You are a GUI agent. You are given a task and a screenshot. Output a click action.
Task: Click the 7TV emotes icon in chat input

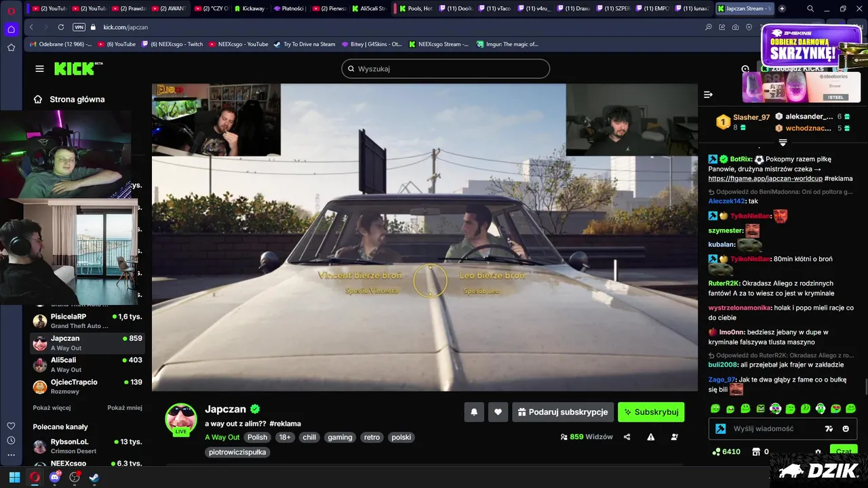829,429
